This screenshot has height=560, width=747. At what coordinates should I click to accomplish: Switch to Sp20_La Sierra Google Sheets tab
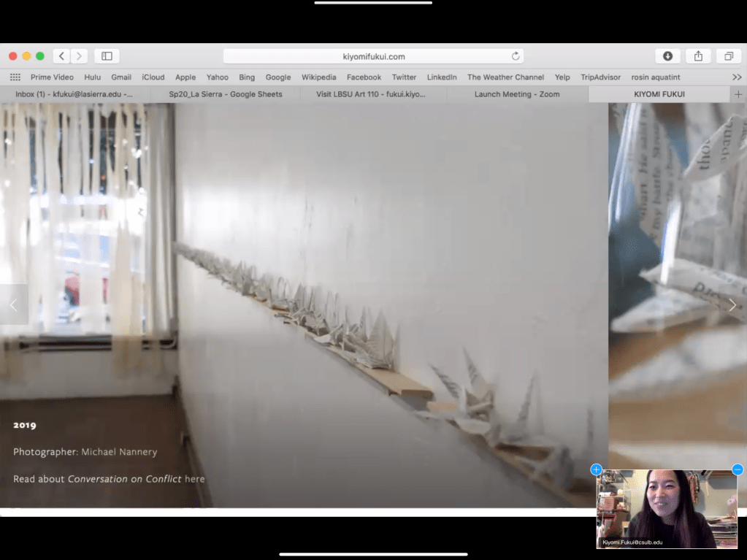225,94
